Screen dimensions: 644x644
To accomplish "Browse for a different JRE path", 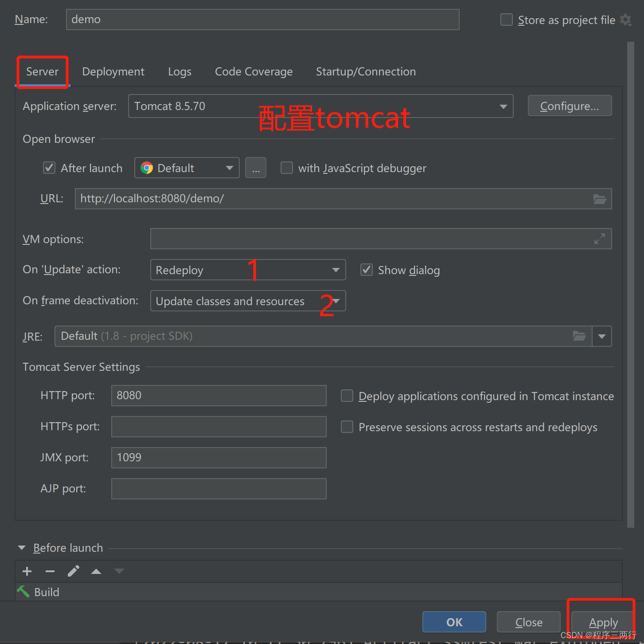I will click(579, 336).
